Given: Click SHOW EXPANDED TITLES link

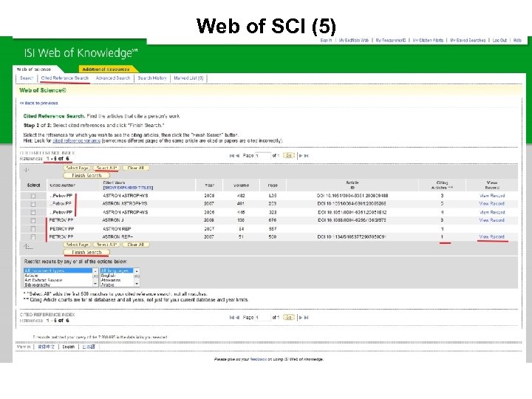Looking at the screenshot, I should 128,188.
